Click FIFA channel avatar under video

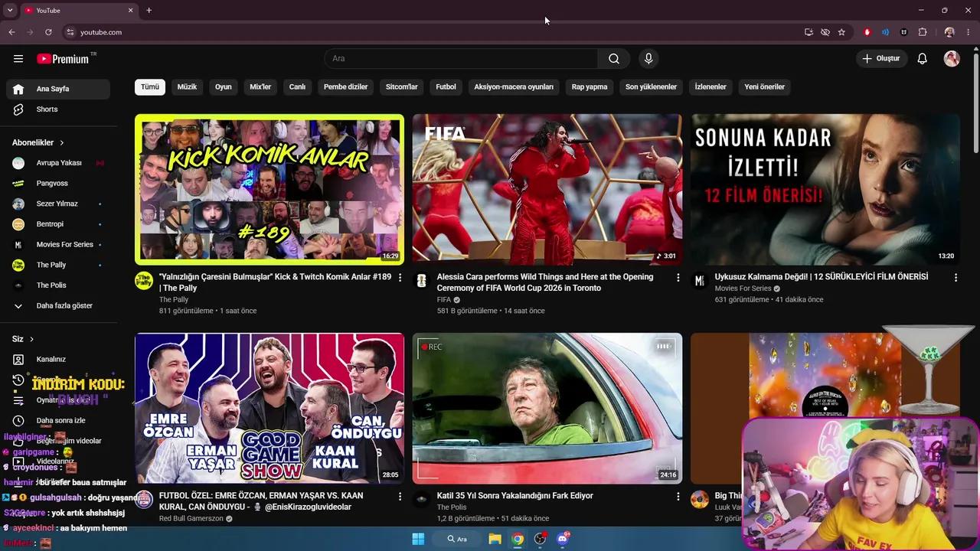(422, 281)
